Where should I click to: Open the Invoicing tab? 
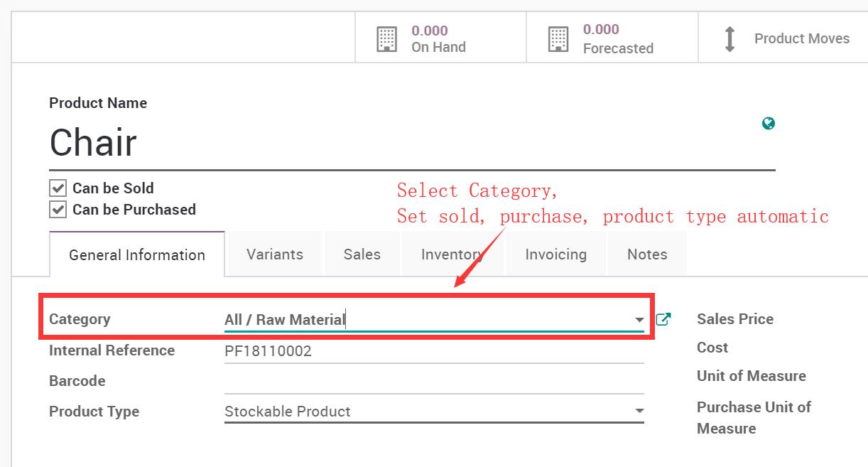555,254
